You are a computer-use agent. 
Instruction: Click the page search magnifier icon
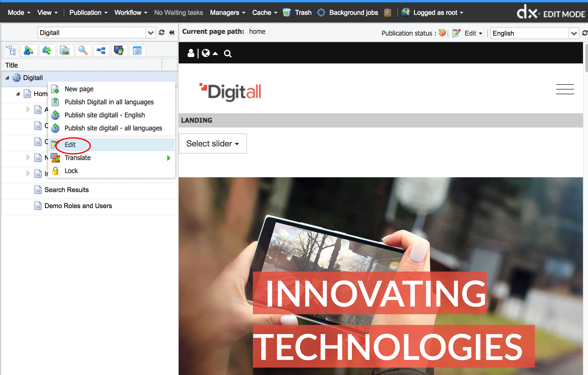228,53
